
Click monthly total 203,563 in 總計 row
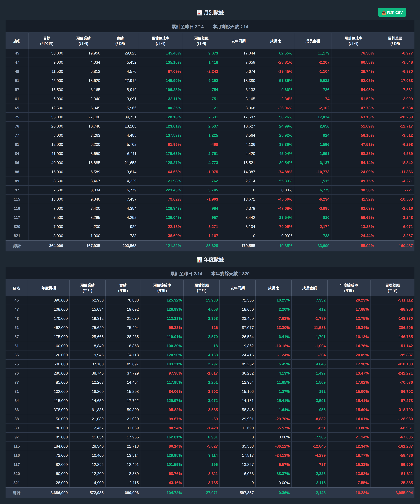(129, 246)
